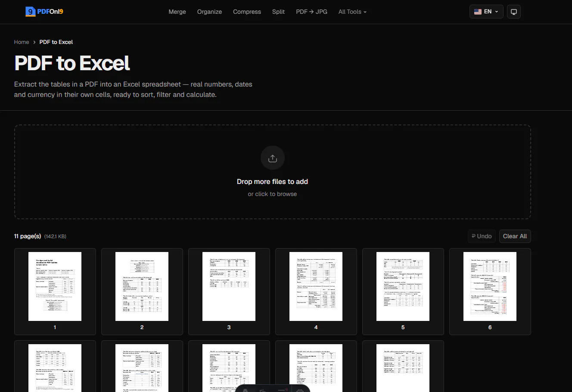Pick the page 3 thumbnail
572x392 pixels.
pos(229,292)
